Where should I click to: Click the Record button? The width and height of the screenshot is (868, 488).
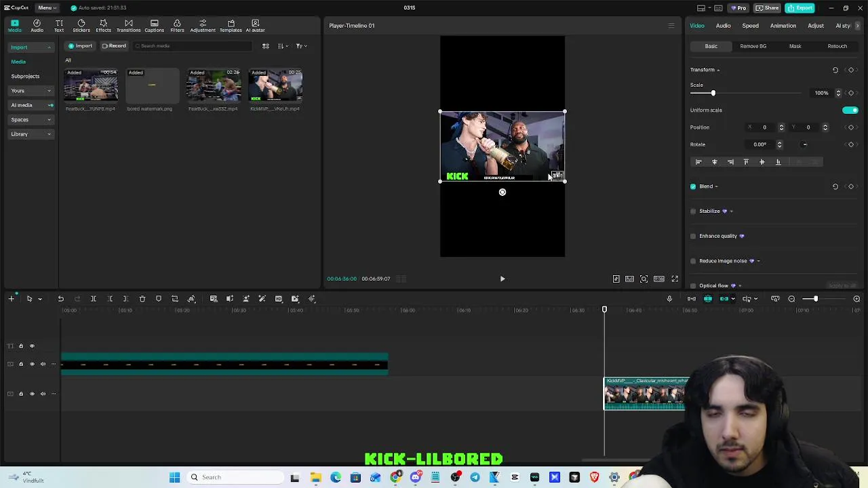(114, 46)
